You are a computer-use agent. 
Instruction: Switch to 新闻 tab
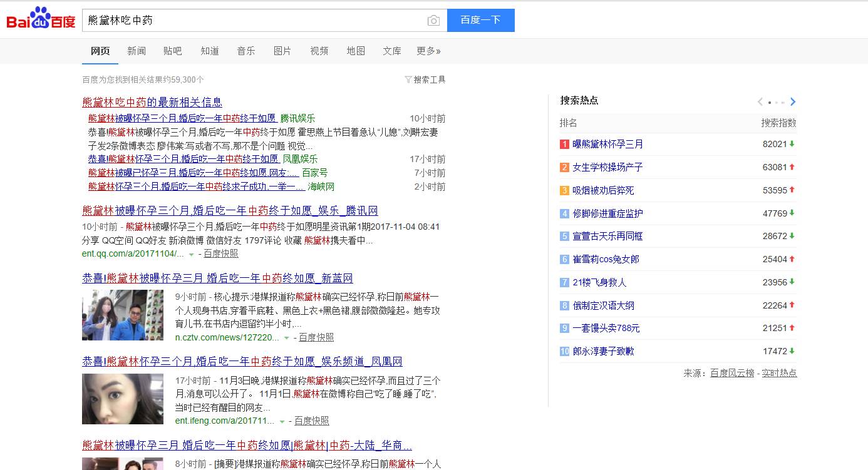[x=137, y=51]
